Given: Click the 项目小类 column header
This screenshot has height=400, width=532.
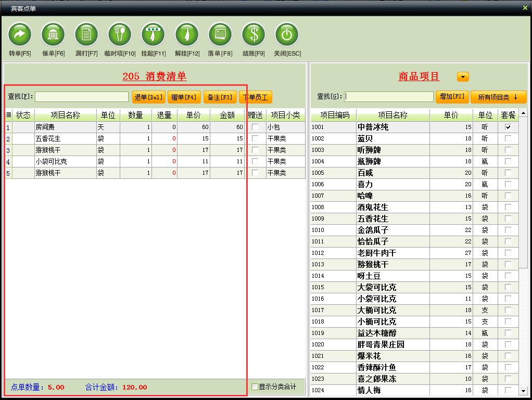Looking at the screenshot, I should [286, 115].
